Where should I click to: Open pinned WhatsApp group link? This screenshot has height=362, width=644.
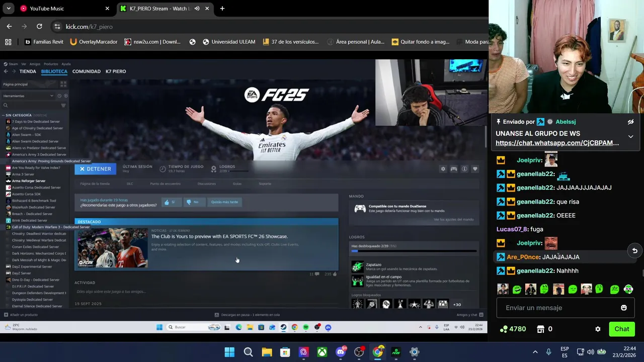pos(557,143)
